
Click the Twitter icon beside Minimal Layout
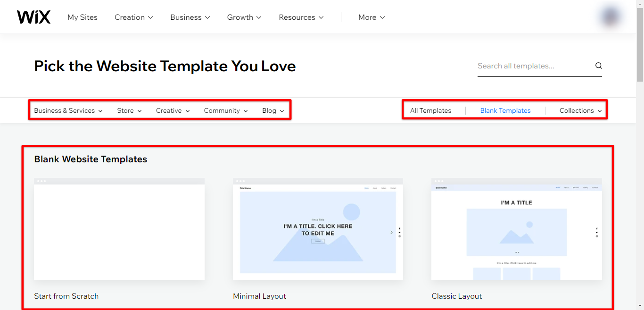[399, 233]
